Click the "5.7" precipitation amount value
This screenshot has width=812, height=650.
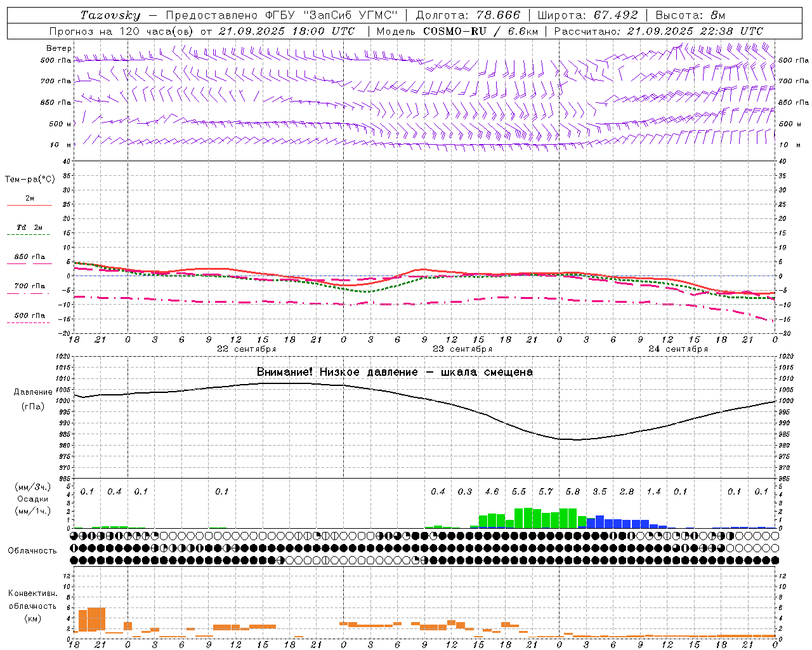(x=546, y=492)
